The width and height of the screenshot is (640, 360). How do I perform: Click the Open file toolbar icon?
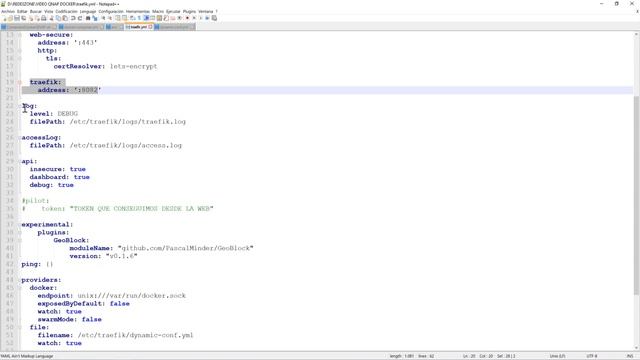click(x=10, y=18)
